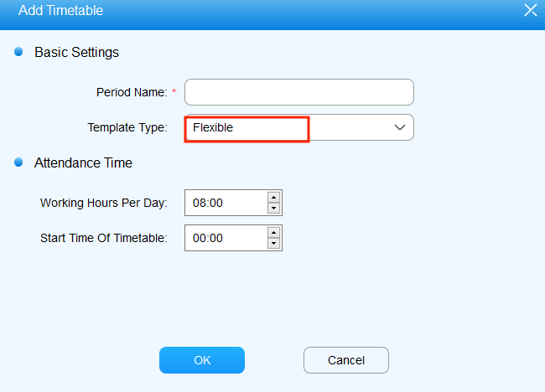This screenshot has width=545, height=392.
Task: Click the blue bullet beside Attendance Time
Action: point(18,162)
